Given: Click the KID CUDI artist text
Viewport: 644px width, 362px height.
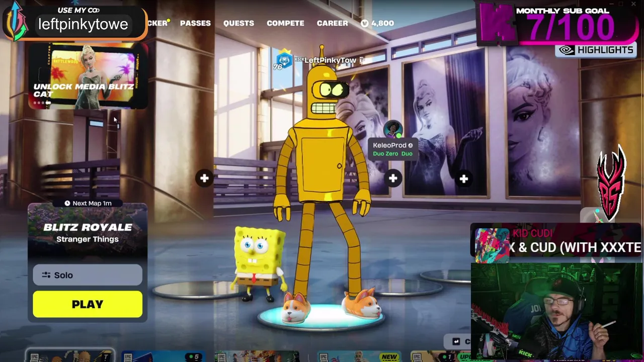Looking at the screenshot, I should 533,233.
